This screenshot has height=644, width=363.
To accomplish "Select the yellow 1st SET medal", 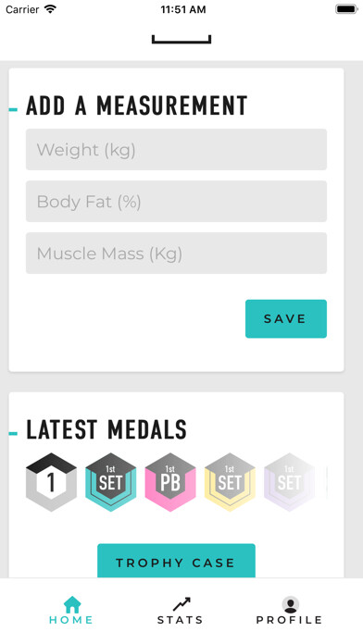I will pyautogui.click(x=230, y=482).
